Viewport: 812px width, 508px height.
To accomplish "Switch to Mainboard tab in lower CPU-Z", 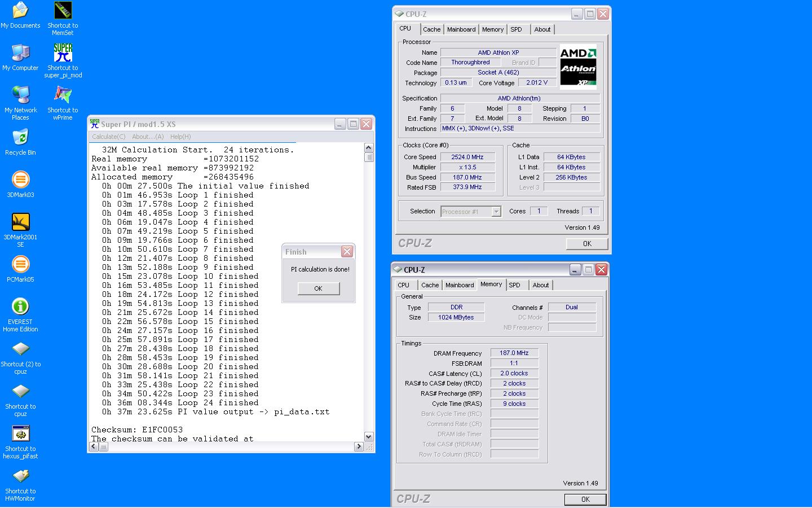I will pyautogui.click(x=460, y=285).
